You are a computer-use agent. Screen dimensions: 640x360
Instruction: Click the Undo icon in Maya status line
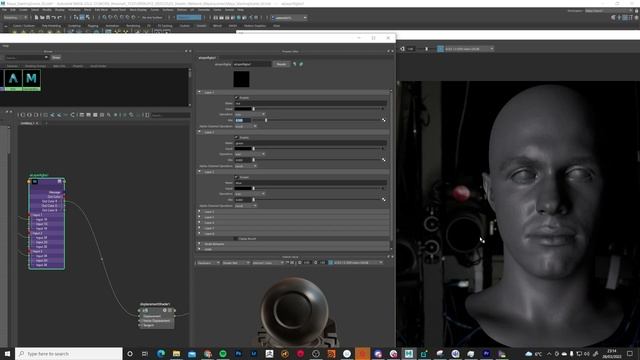[53, 18]
